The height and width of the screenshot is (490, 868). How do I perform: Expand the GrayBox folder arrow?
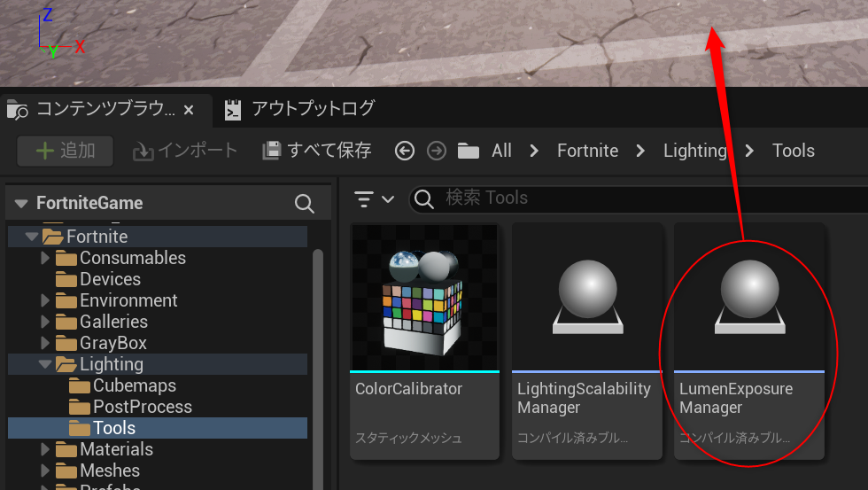(45, 343)
